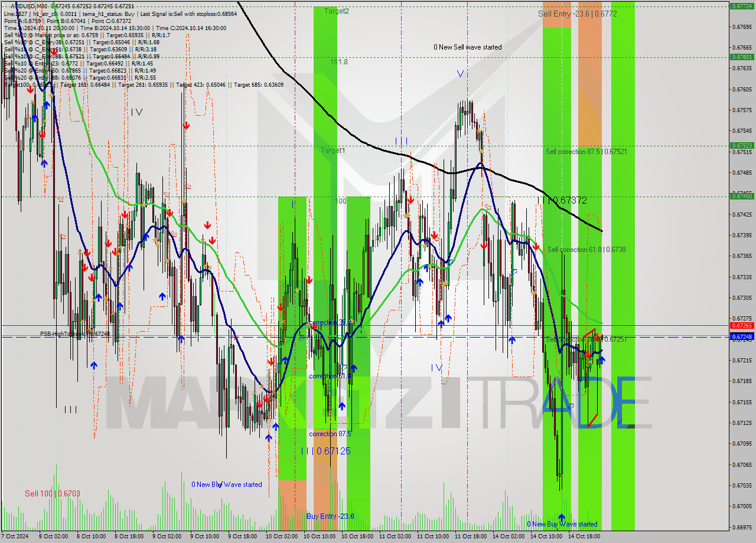Click the green 0.67450 price tag

pos(741,197)
